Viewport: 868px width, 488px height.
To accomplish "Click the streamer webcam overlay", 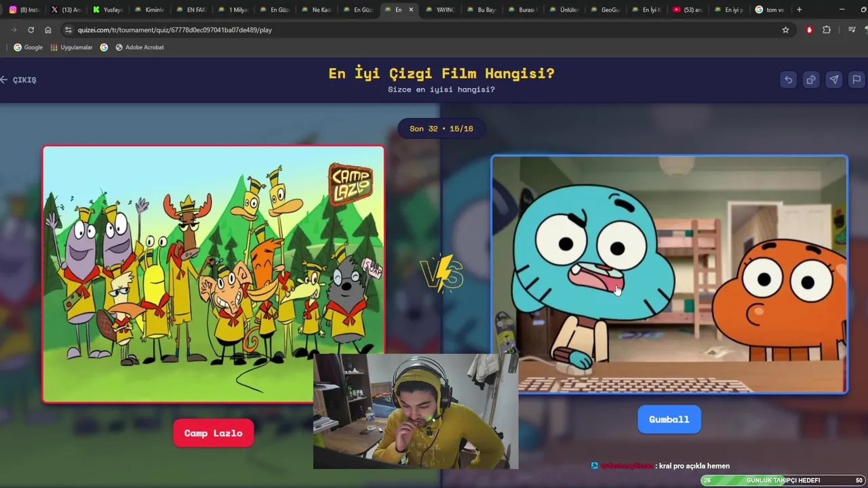I will tap(416, 411).
